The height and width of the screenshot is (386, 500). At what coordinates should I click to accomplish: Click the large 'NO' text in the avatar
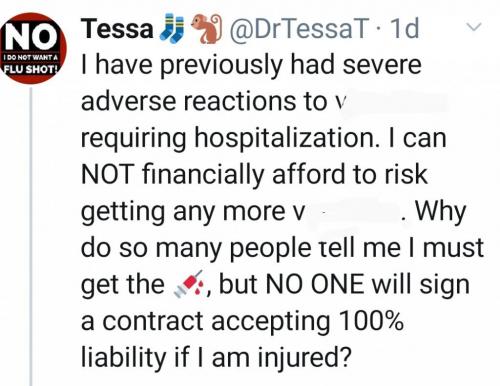pos(32,37)
